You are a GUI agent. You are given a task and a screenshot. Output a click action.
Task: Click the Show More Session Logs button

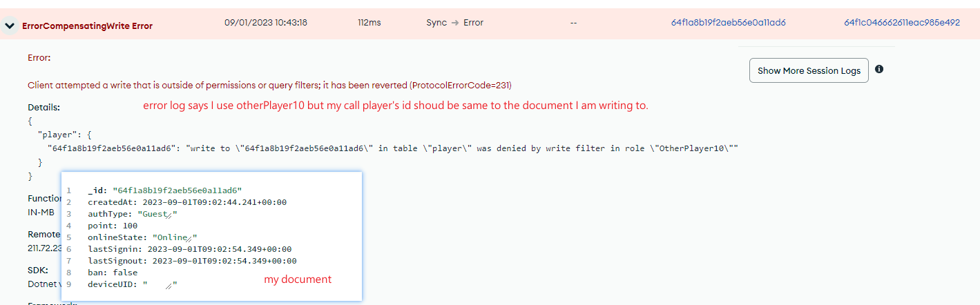(809, 70)
